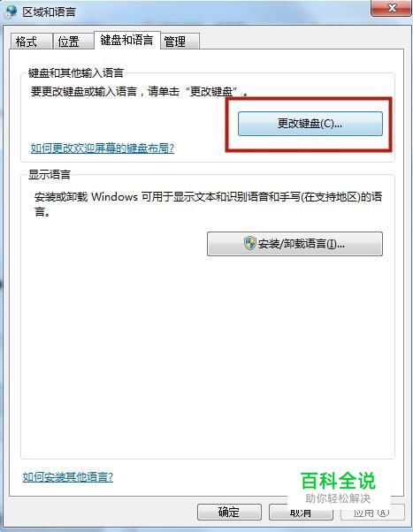Open the 安装/卸载语言(I)... button
413x532 pixels.
tap(294, 244)
